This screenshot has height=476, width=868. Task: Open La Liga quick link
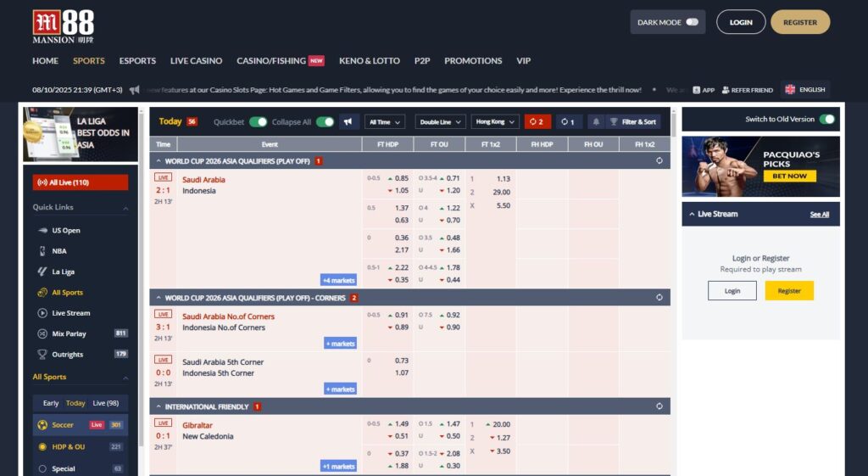coord(63,272)
